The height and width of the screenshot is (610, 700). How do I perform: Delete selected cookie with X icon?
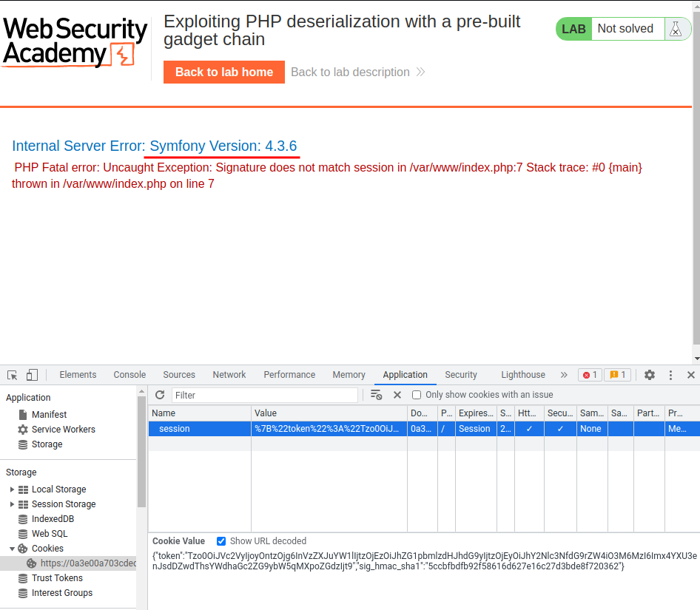[x=397, y=395]
